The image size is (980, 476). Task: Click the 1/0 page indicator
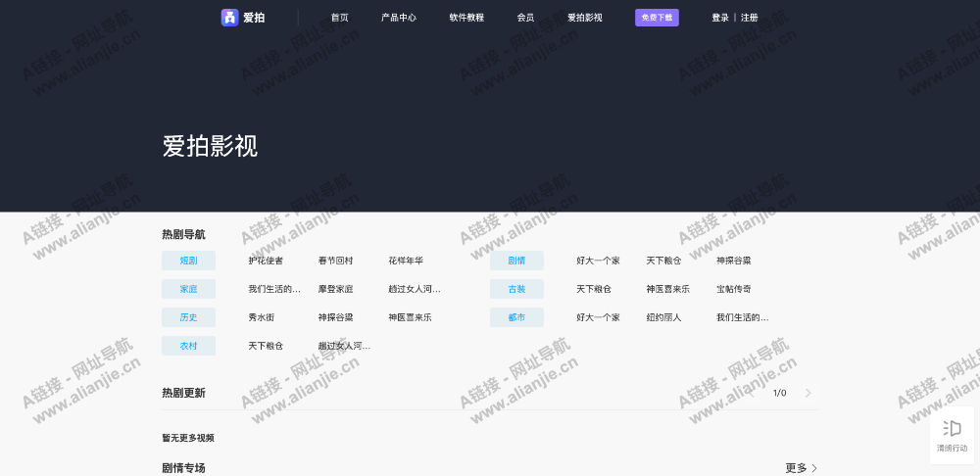click(779, 393)
